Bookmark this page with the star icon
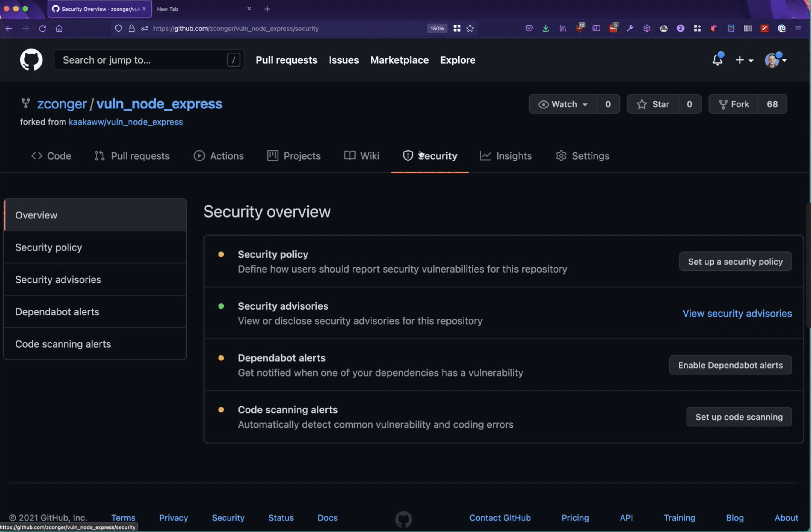Viewport: 811px width, 532px height. tap(470, 29)
